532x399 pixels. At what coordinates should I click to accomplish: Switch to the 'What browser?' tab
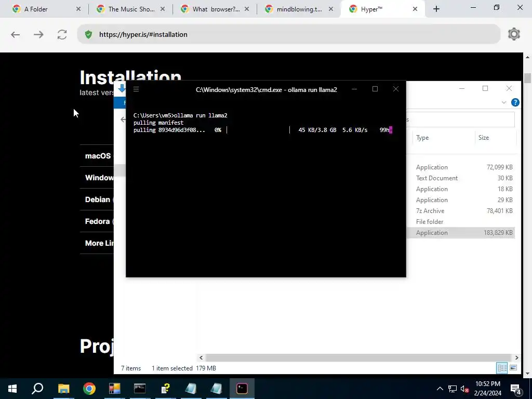tap(215, 9)
